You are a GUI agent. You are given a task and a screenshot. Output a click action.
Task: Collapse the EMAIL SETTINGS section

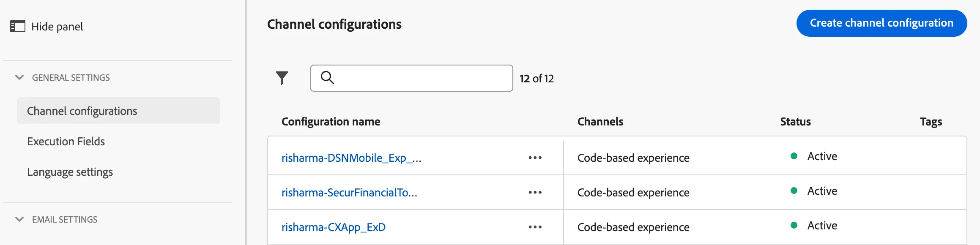(19, 219)
